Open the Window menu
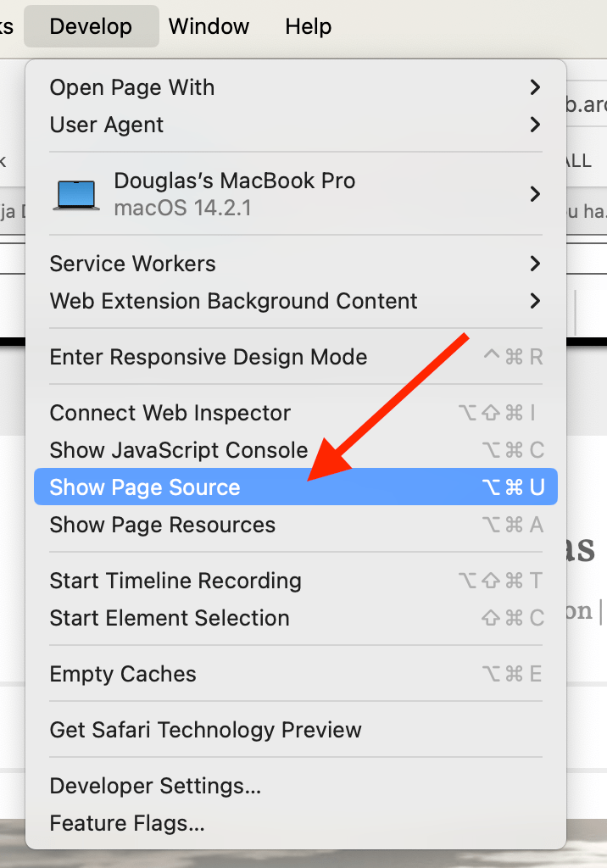 (x=209, y=26)
